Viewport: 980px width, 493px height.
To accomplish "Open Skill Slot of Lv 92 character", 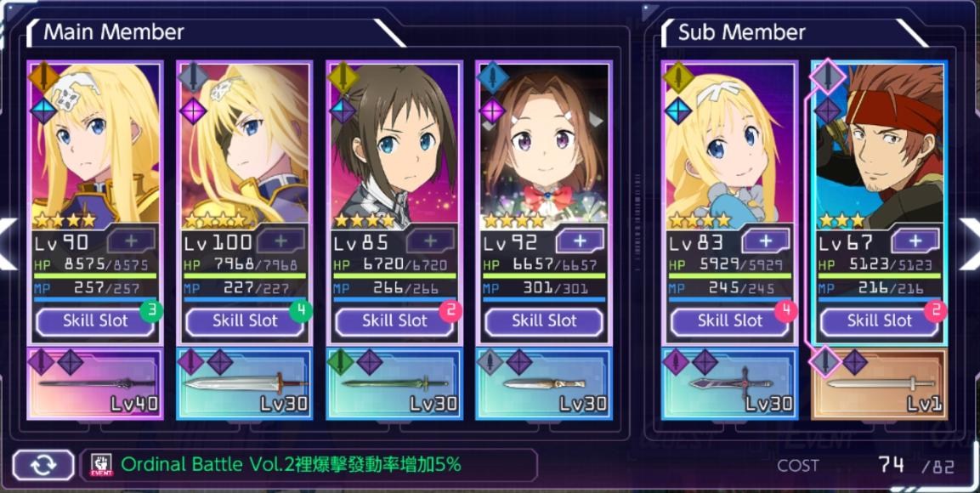I will 544,322.
